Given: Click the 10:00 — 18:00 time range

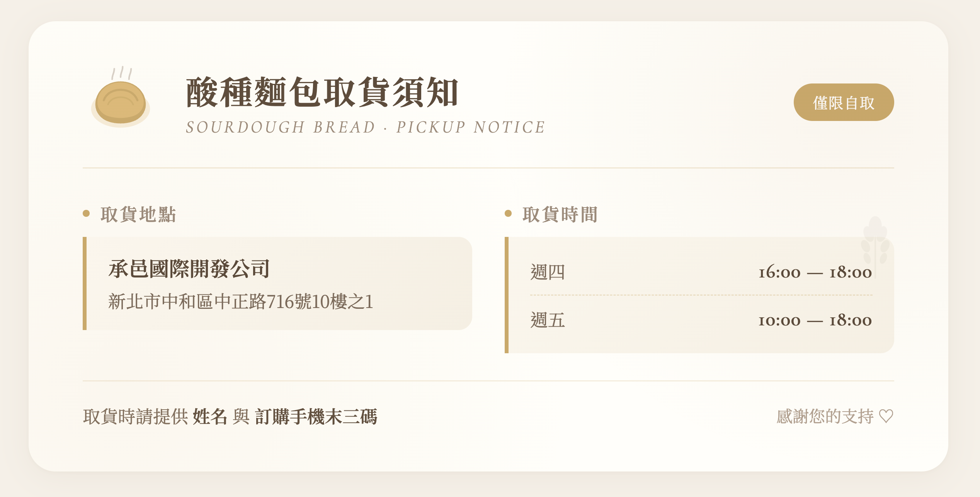Looking at the screenshot, I should tap(815, 320).
